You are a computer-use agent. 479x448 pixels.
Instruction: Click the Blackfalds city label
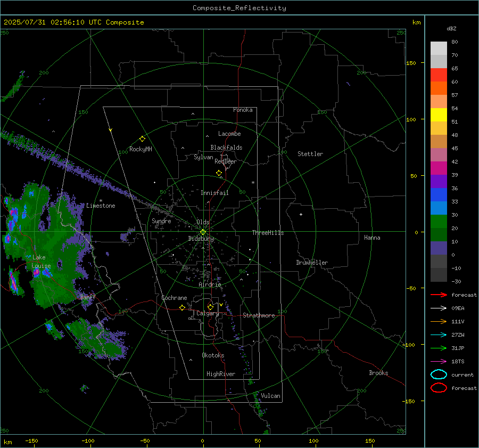pyautogui.click(x=226, y=148)
